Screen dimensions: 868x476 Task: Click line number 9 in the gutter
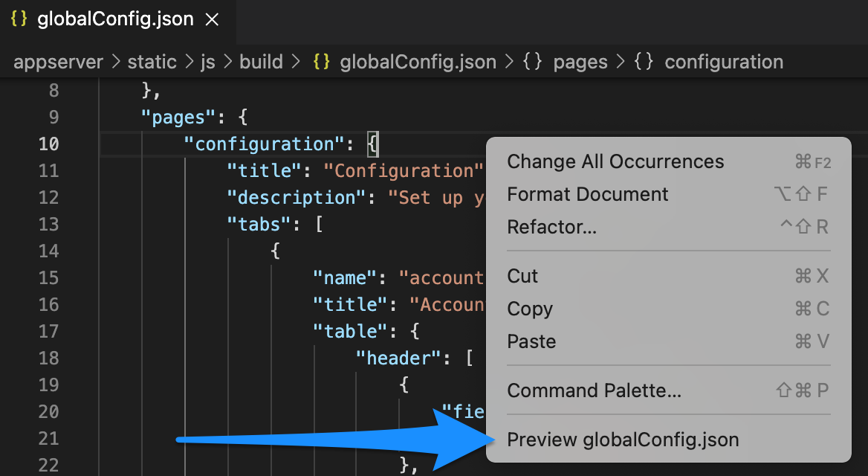point(54,118)
